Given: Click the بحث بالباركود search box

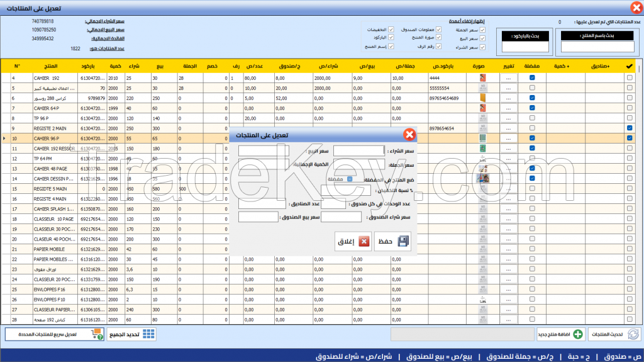Looking at the screenshot, I should point(525,47).
